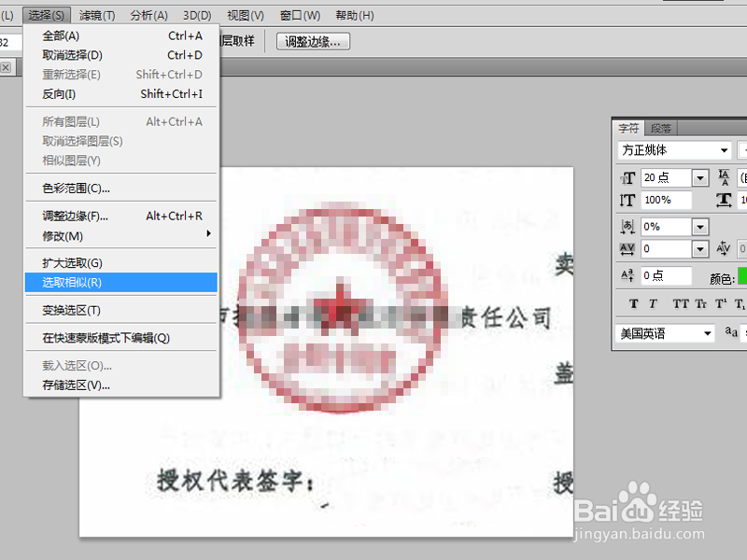Choose 取消选择(D) deselect entry
This screenshot has height=560, width=747.
coord(121,55)
